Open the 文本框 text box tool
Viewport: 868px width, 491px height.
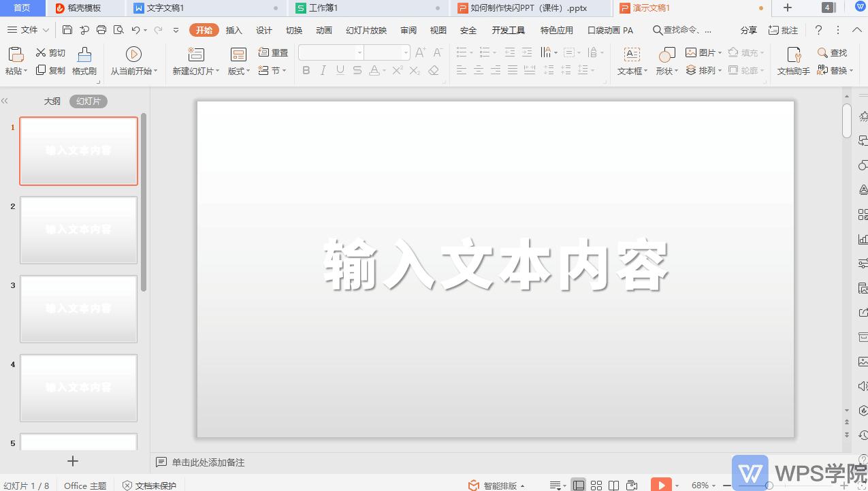(x=630, y=61)
